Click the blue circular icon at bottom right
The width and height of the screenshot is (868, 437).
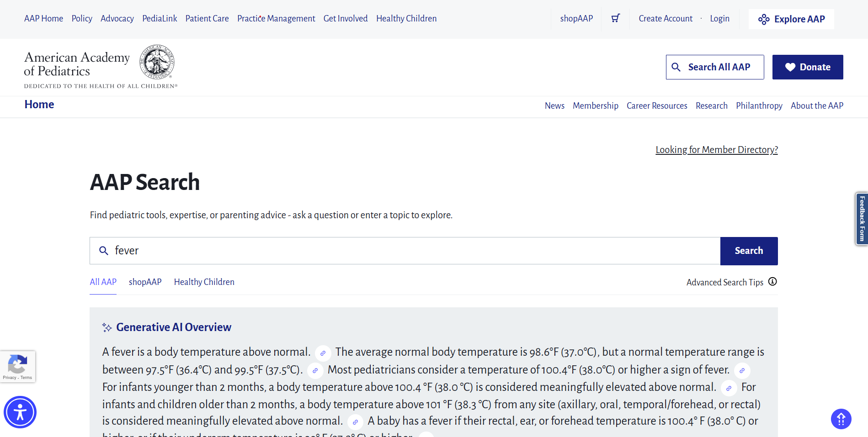841,419
